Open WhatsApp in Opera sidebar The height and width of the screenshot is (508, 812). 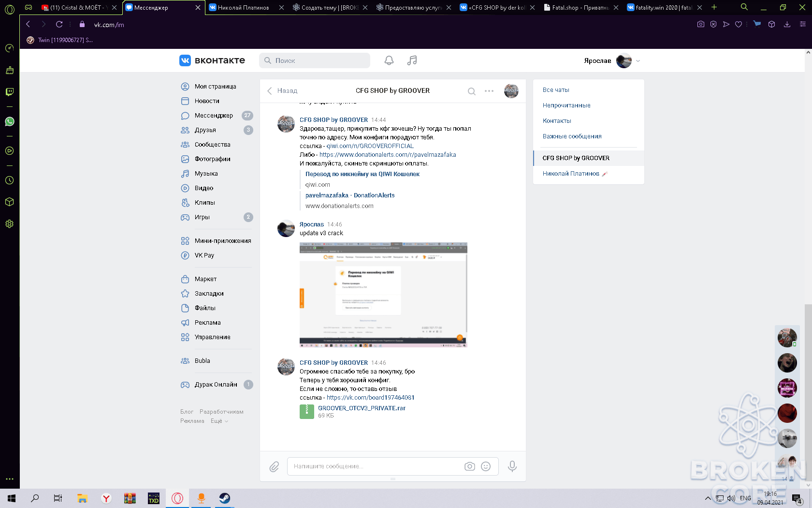coord(9,121)
